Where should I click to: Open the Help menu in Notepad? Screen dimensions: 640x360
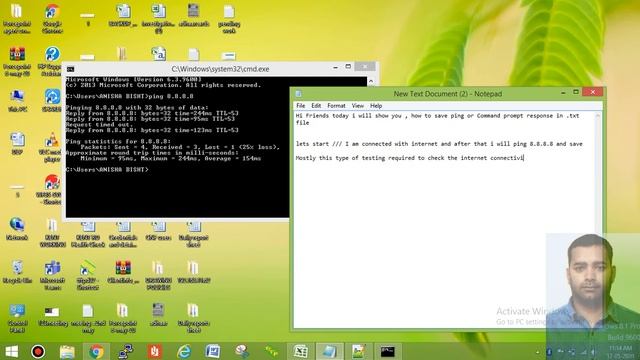[376, 106]
